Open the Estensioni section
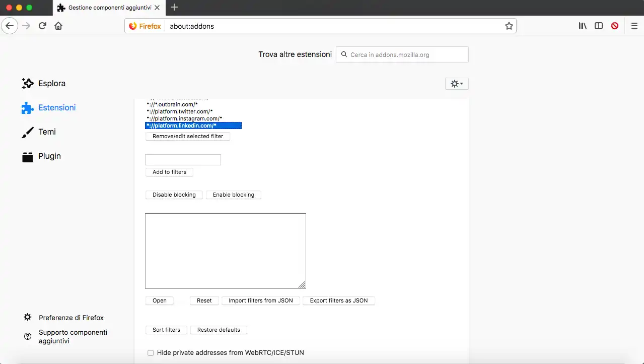Screen dimensions: 644x364 [57, 108]
